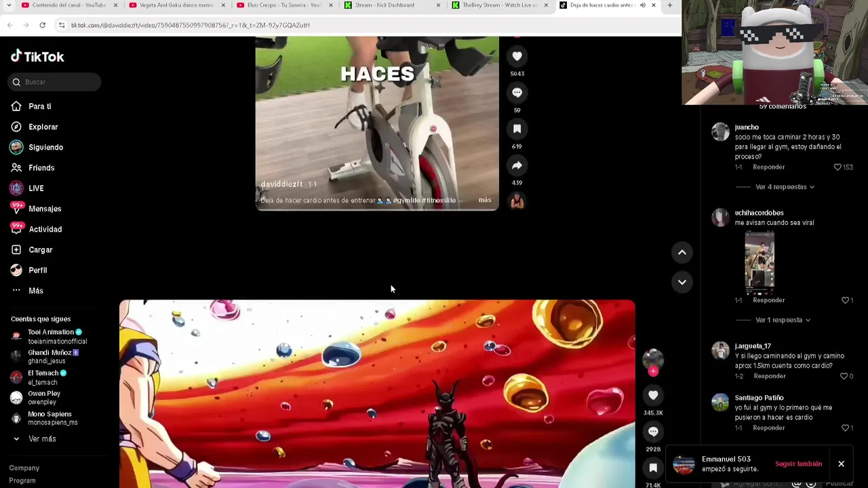The image size is (868, 488).
Task: Like the cardio video with 5043 likes
Action: [517, 56]
